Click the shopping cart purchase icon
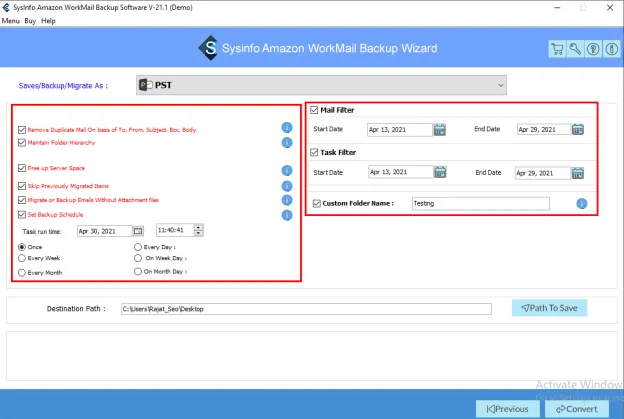The height and width of the screenshot is (419, 624). (557, 49)
